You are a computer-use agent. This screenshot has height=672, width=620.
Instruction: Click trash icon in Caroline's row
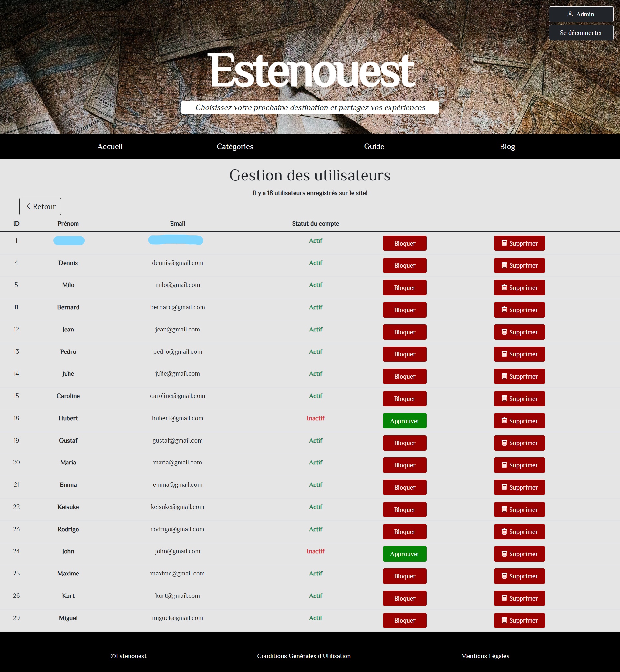click(x=504, y=398)
